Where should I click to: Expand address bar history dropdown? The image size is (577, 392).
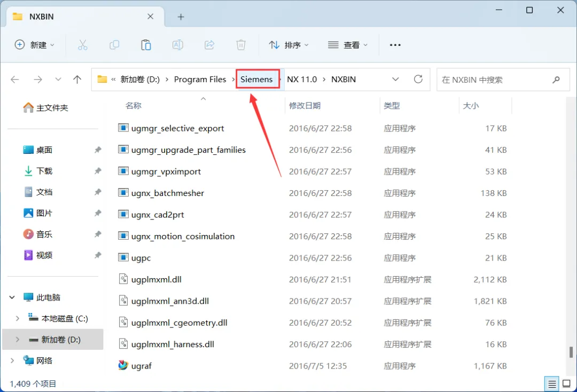395,80
